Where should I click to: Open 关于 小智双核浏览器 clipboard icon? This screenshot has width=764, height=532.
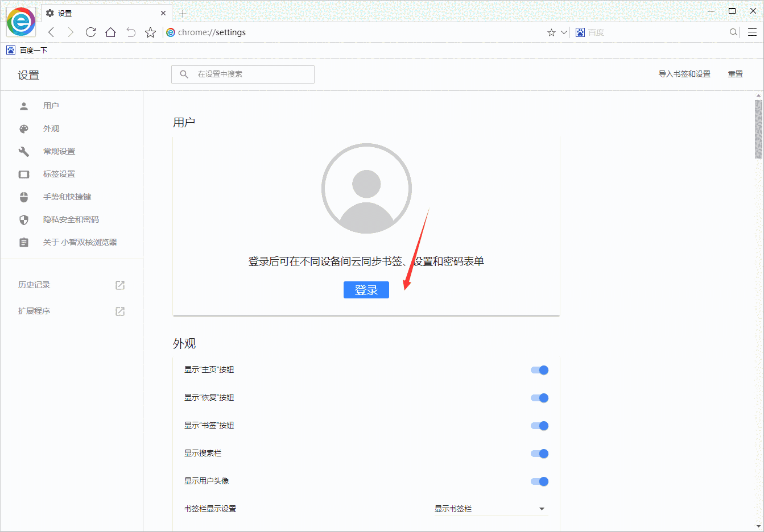coord(23,242)
